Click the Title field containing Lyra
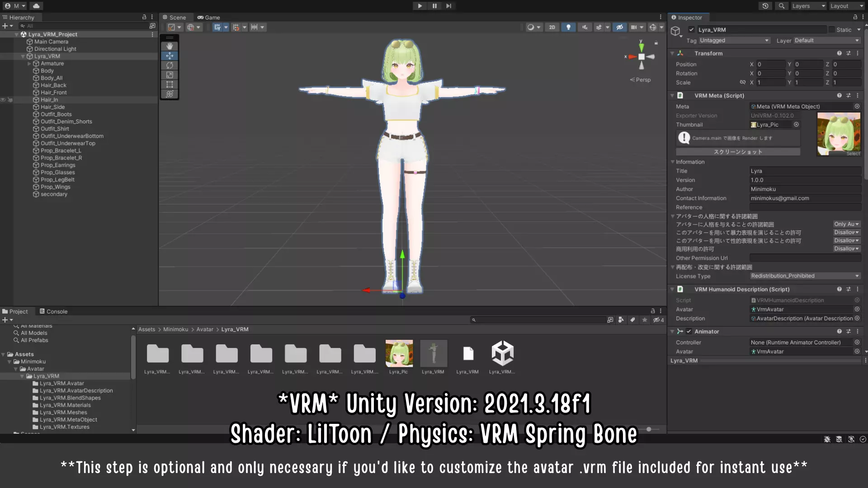Viewport: 868px width, 488px height. coord(805,171)
